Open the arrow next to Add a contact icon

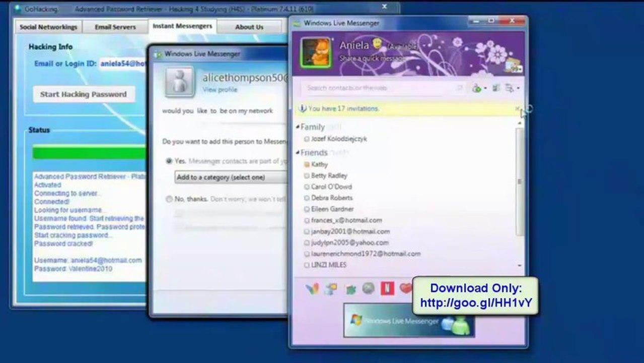[x=485, y=89]
